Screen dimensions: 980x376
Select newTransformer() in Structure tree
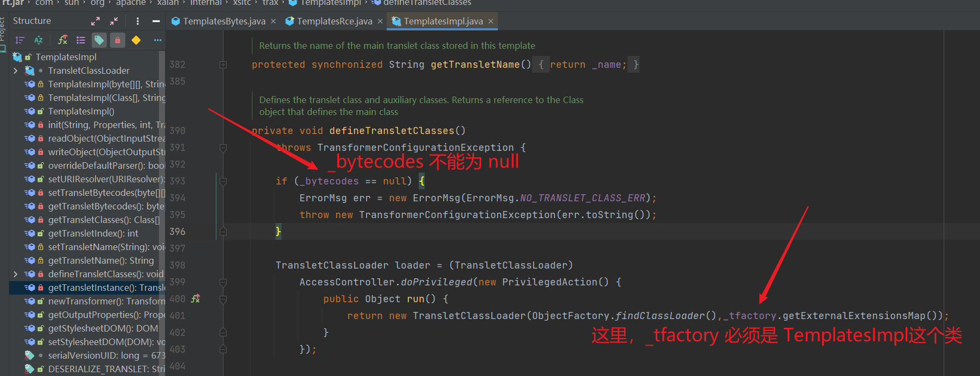point(106,301)
